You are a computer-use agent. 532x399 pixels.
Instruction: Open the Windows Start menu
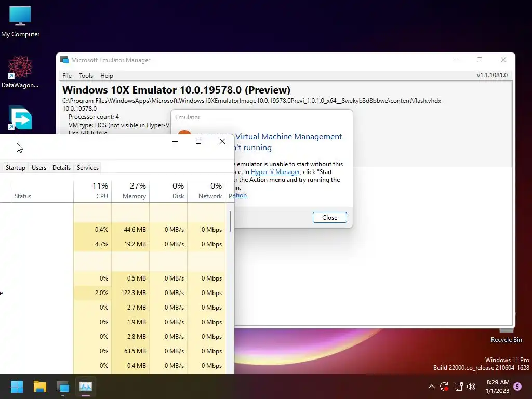17,387
